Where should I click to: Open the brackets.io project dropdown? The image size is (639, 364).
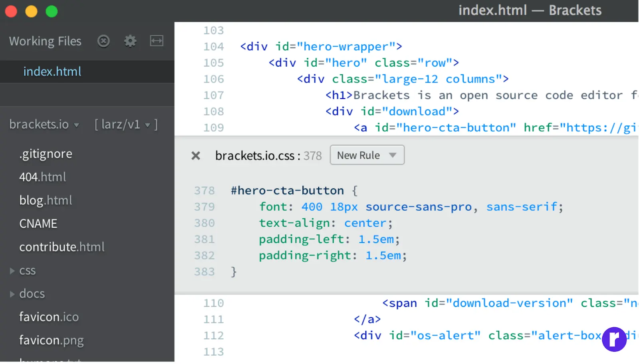point(44,125)
